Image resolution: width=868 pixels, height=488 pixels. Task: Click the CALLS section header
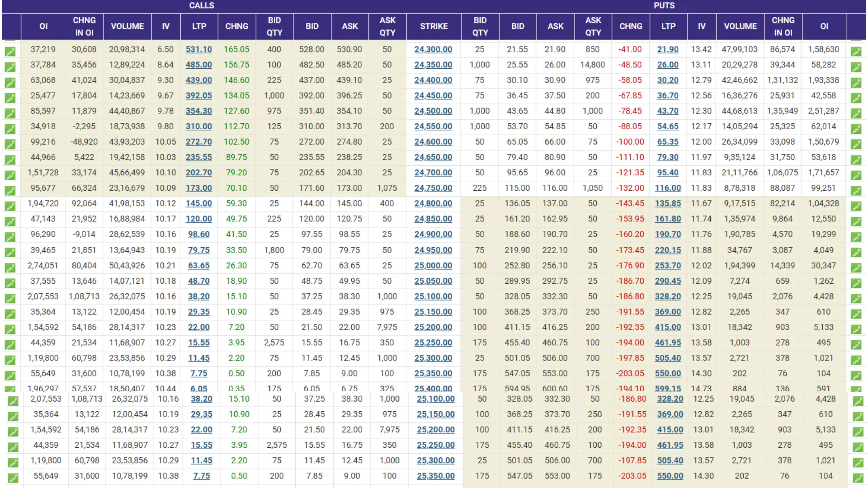(202, 5)
